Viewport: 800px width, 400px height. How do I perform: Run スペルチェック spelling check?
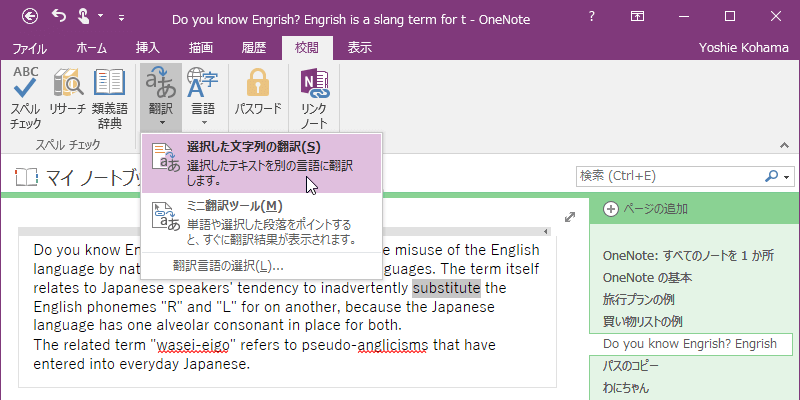coord(26,97)
